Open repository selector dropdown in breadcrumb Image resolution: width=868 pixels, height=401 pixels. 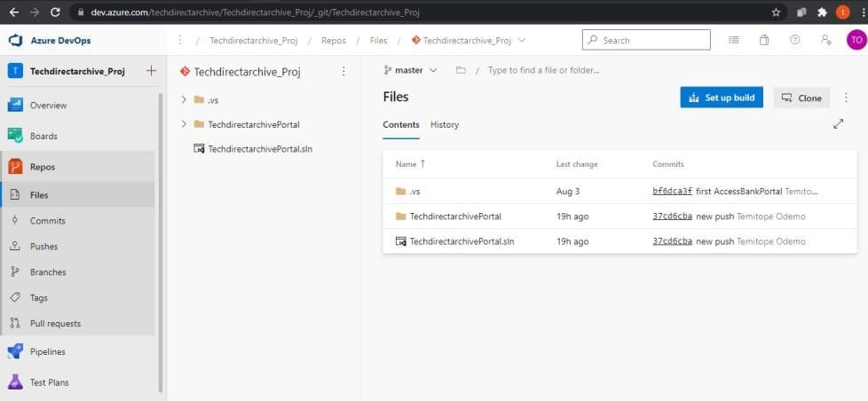(x=521, y=40)
